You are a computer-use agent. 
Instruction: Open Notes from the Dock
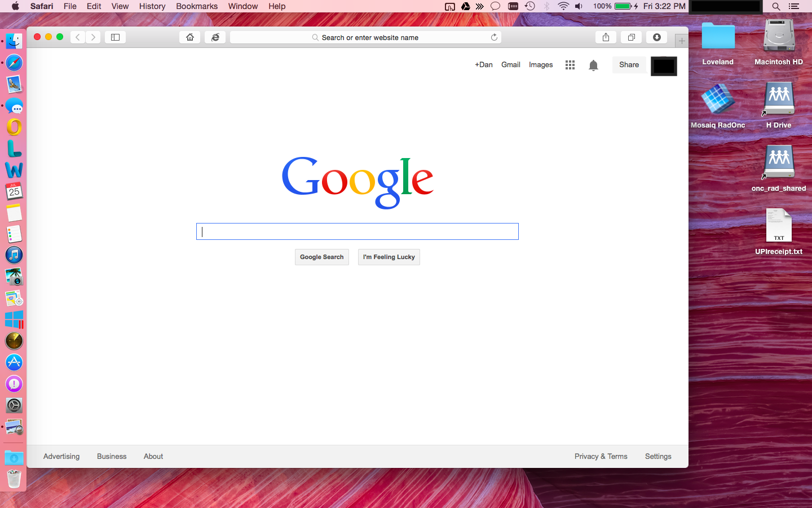[14, 213]
